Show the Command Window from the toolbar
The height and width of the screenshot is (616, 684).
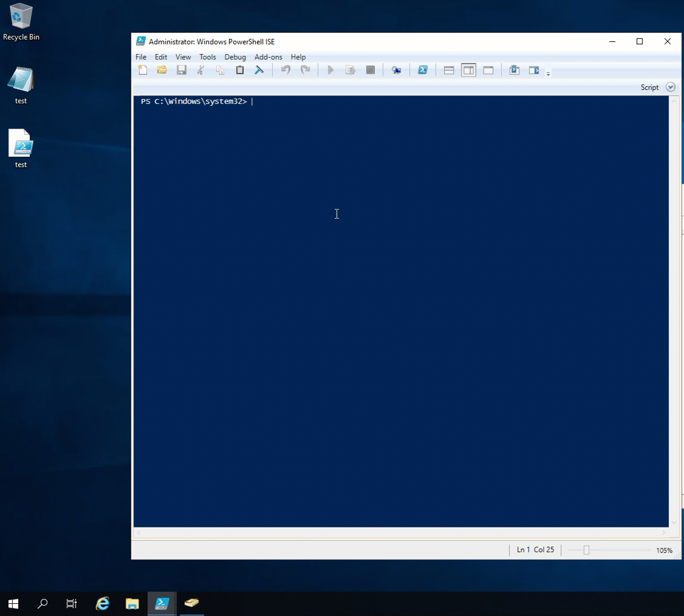(515, 70)
